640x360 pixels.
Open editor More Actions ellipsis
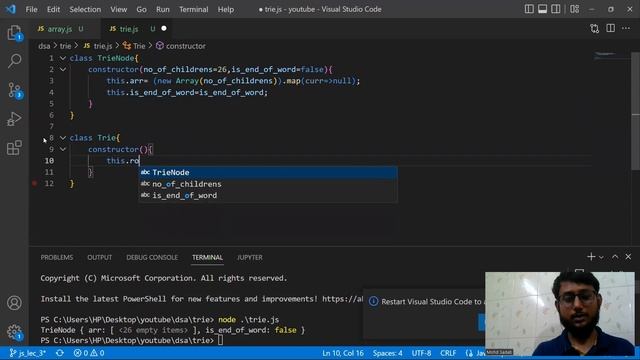626,28
